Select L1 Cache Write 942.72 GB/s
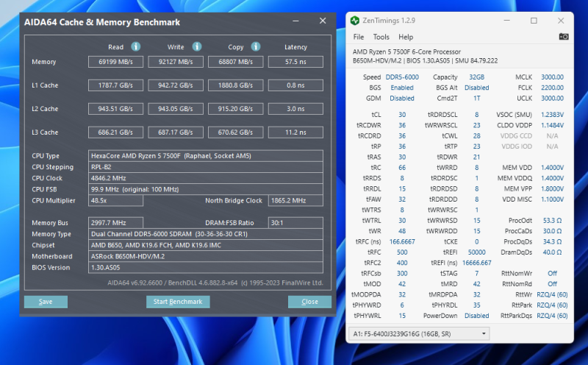 click(176, 85)
